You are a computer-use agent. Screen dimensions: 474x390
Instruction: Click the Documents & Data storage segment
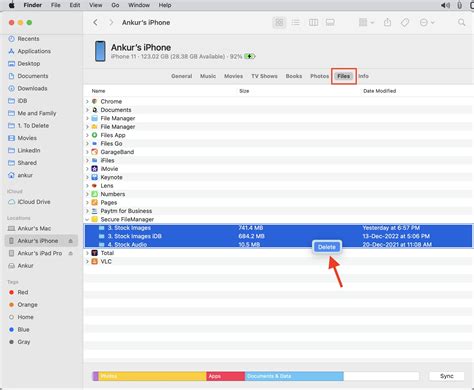pos(294,376)
